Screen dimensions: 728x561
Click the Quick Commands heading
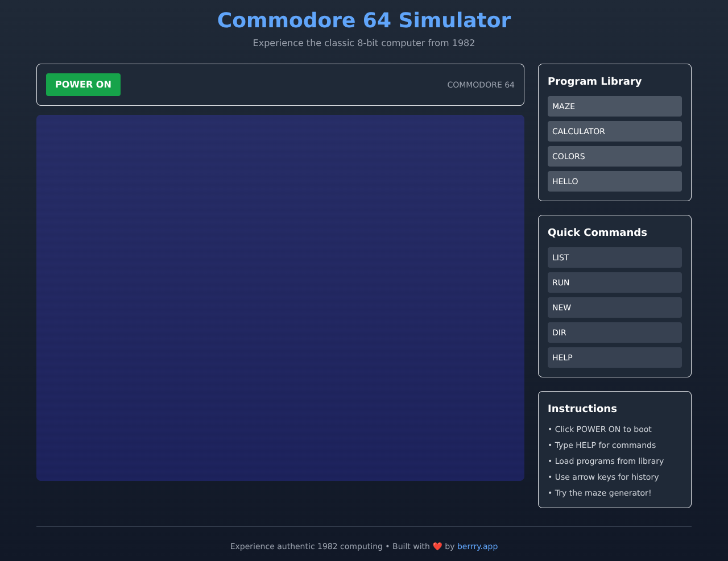pos(597,232)
